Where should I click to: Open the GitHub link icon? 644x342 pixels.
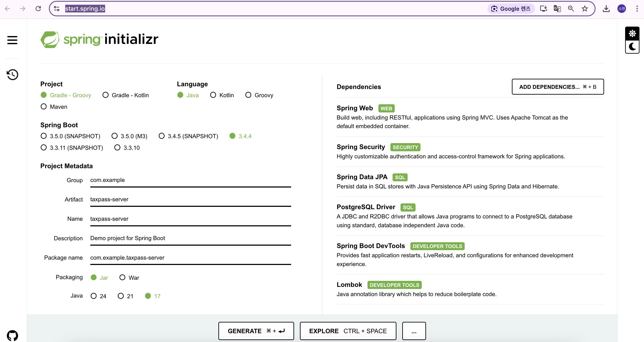coord(12,335)
